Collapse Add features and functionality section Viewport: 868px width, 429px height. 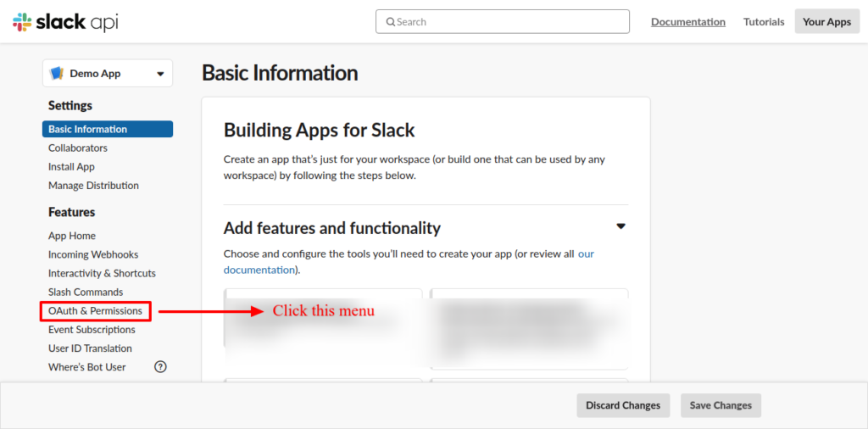(x=620, y=226)
